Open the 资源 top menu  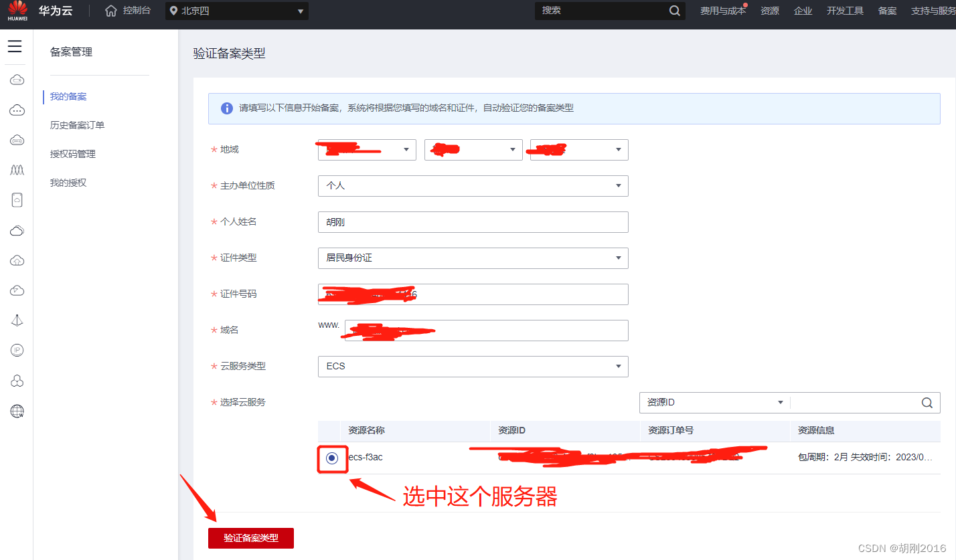coord(770,11)
